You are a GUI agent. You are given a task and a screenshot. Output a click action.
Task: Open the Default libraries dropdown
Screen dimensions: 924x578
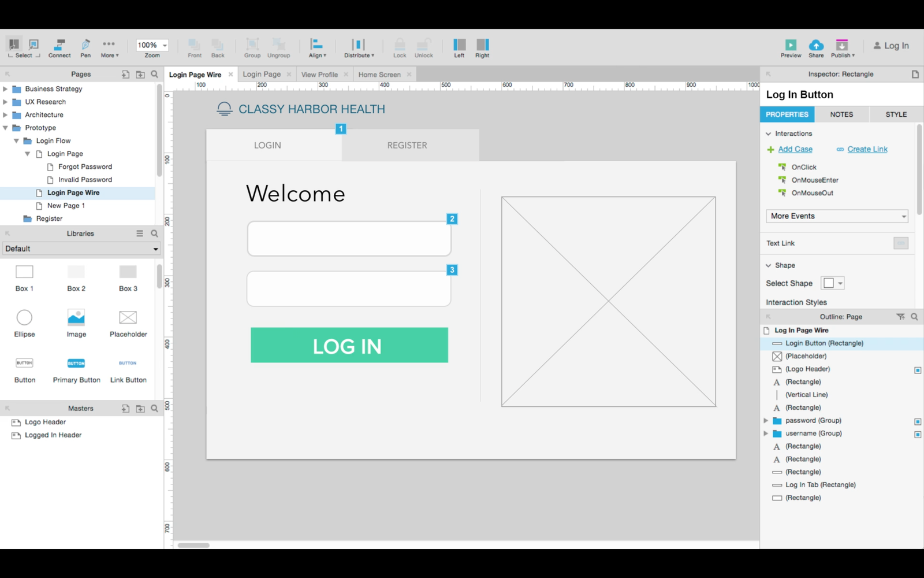[x=81, y=249]
